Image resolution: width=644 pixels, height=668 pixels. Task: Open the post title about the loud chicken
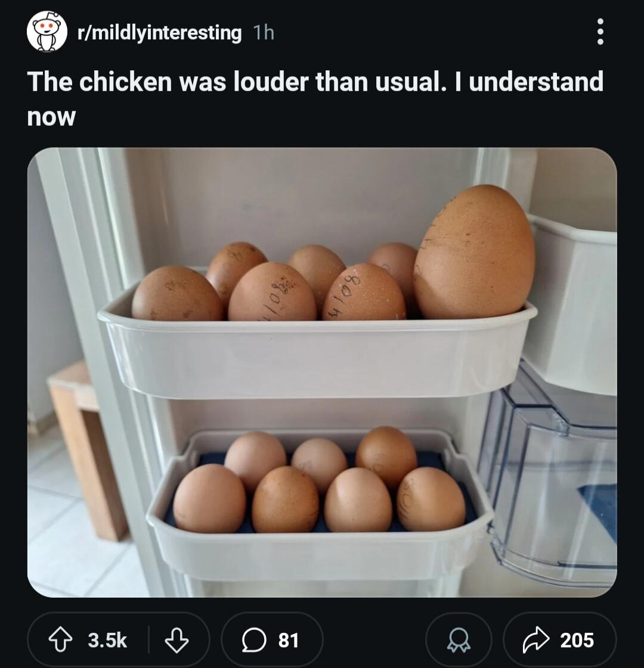pos(315,98)
